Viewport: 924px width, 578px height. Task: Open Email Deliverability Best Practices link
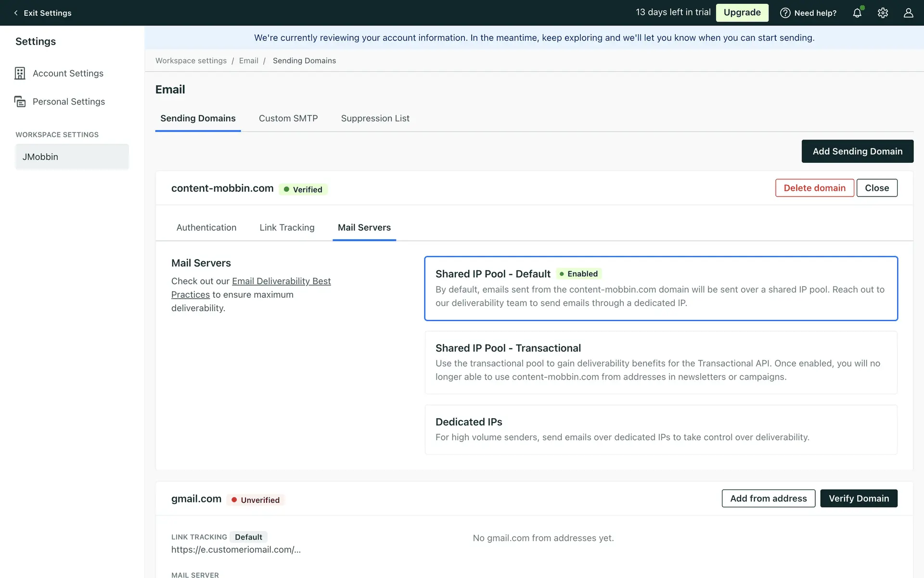281,281
